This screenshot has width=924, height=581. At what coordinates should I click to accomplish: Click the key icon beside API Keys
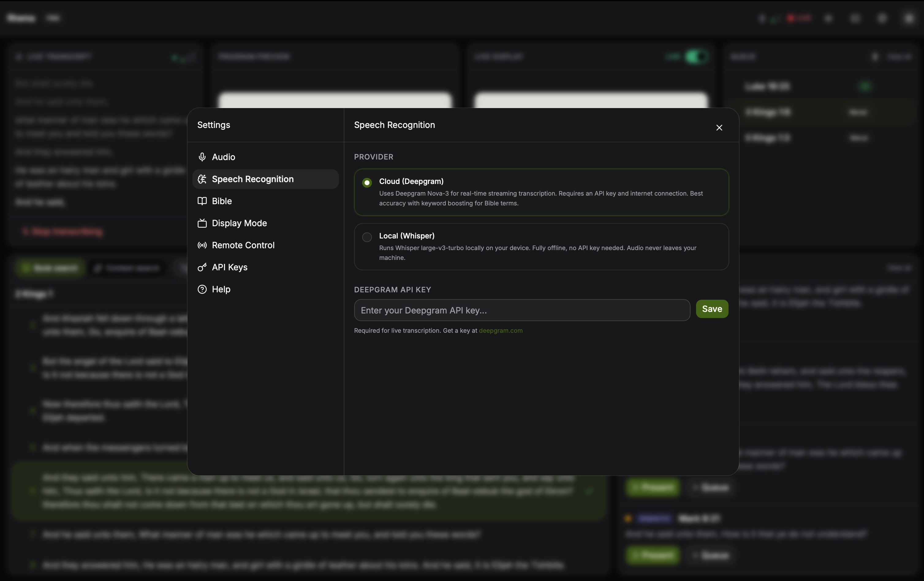202,267
